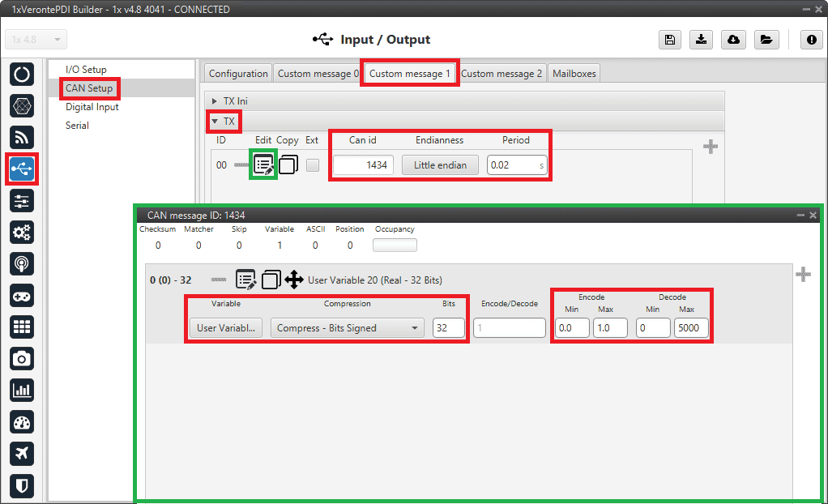
Task: Click the Little endian button
Action: click(440, 165)
